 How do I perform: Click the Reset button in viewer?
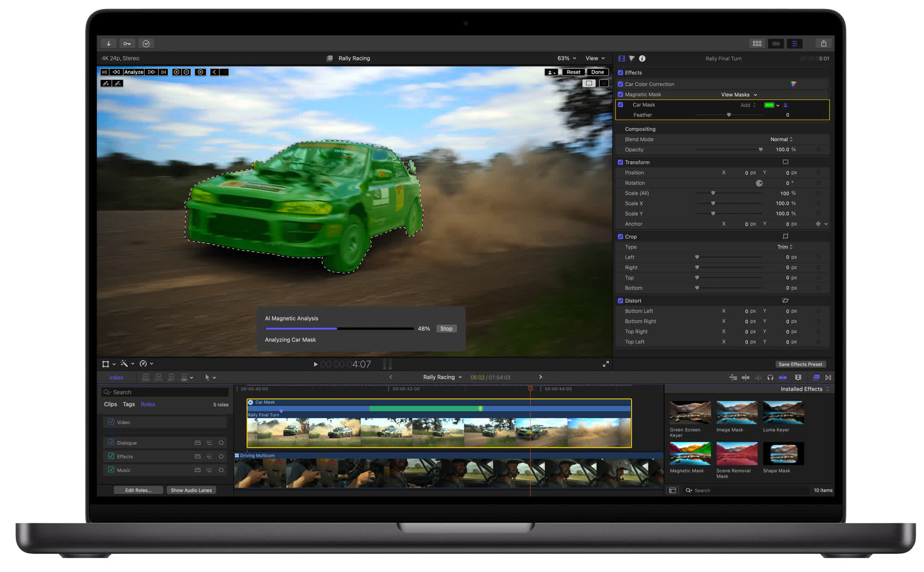(x=573, y=72)
